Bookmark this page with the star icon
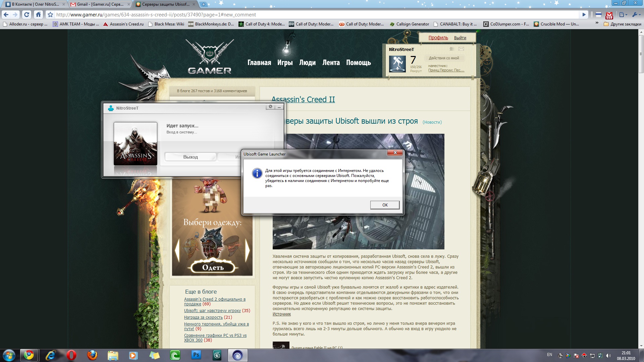 [50, 15]
